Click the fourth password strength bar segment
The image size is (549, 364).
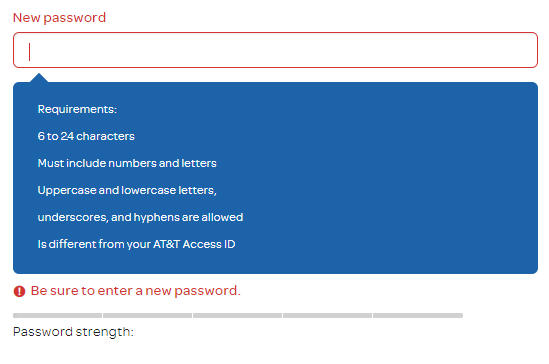coord(327,315)
